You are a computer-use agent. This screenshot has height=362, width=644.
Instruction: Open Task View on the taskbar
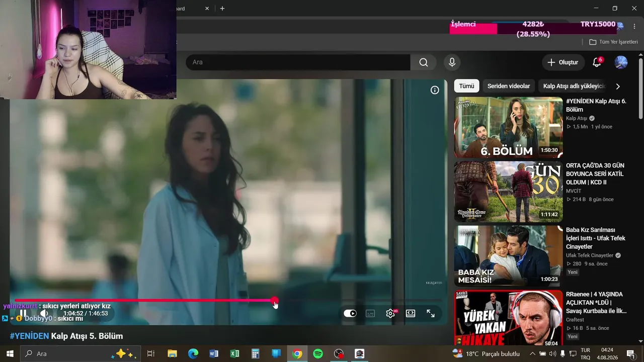coord(150,353)
